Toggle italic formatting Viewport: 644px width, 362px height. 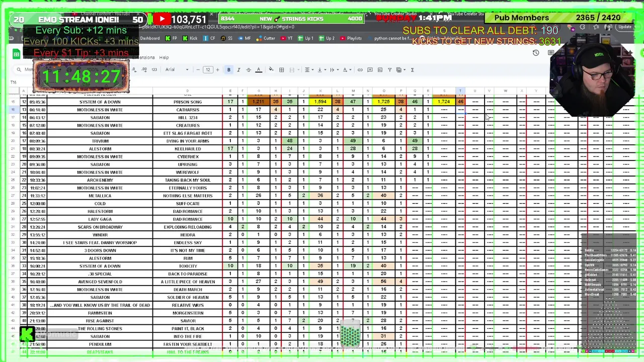[238, 70]
